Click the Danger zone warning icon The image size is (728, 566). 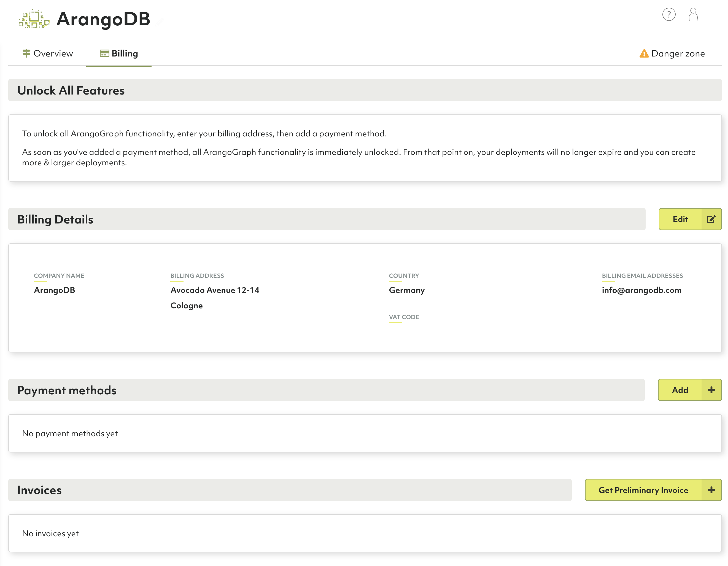pos(644,53)
